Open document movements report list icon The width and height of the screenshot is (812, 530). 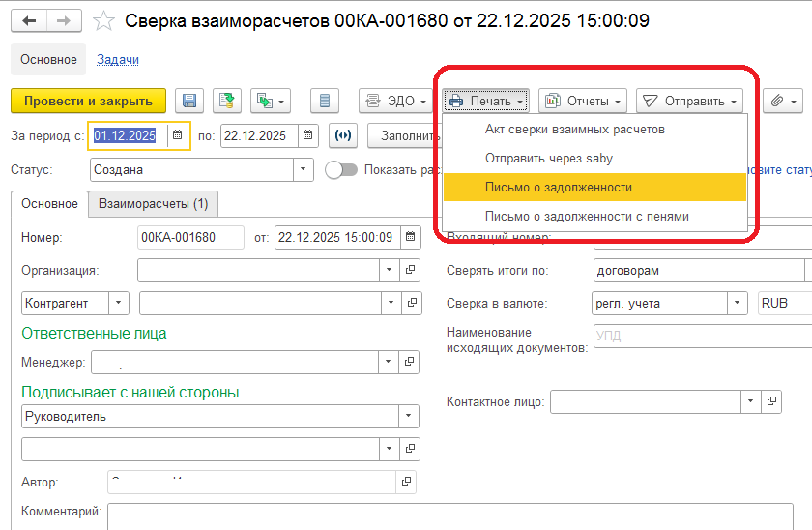325,101
